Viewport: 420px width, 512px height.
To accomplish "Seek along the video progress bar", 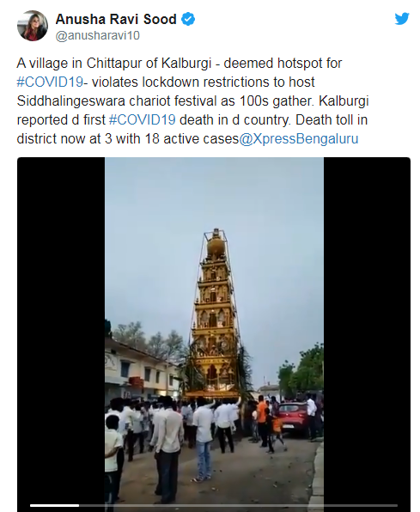I will coord(214,505).
